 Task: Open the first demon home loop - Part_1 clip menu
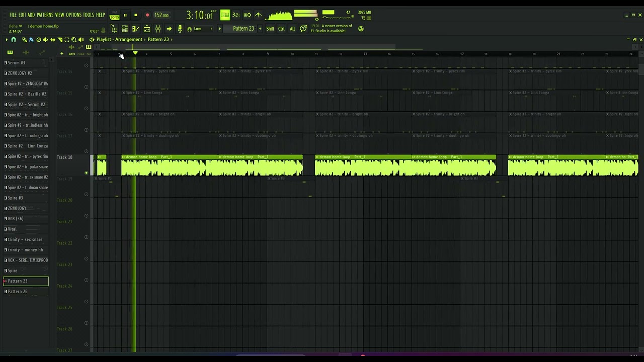point(124,157)
